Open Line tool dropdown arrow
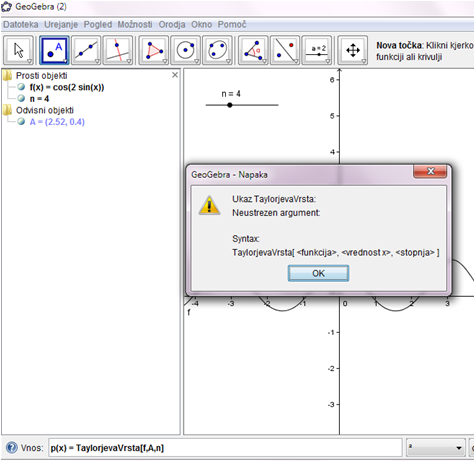The height and width of the screenshot is (462, 475). point(97,61)
